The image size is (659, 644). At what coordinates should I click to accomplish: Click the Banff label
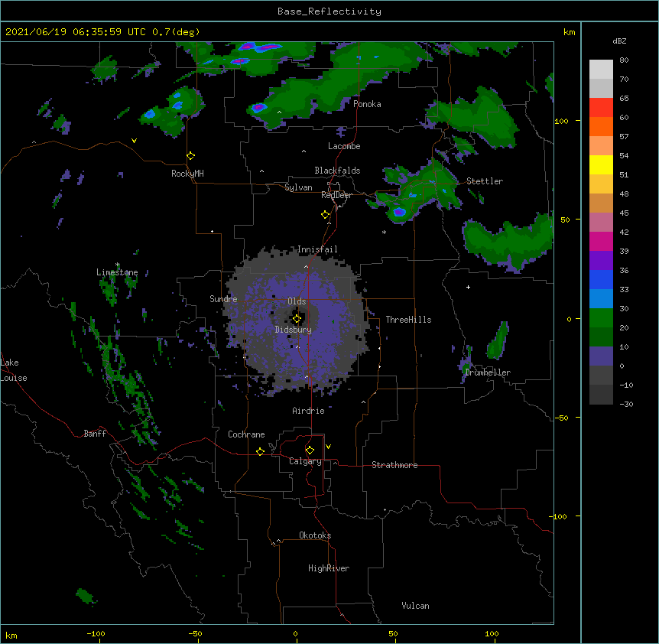95,434
